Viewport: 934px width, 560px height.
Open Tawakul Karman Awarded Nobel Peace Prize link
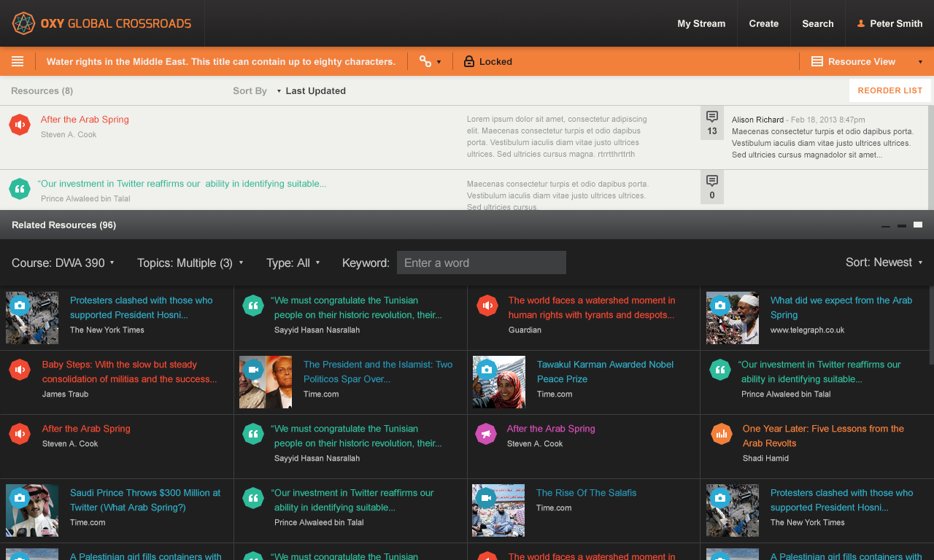click(605, 372)
